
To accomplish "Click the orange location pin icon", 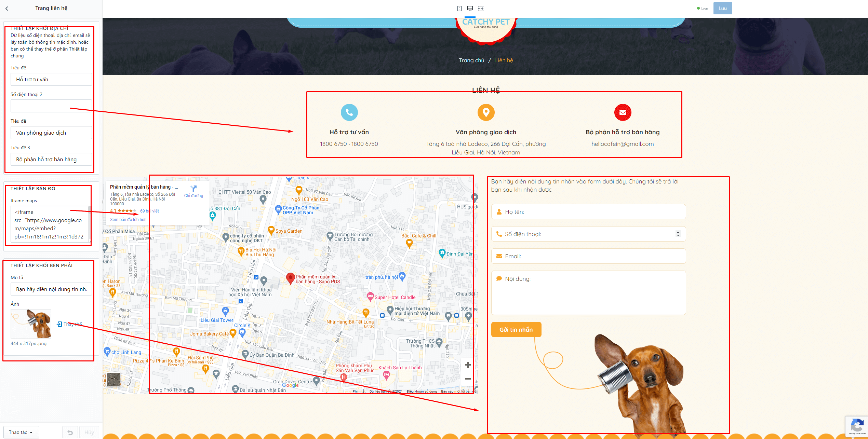I will coord(486,112).
